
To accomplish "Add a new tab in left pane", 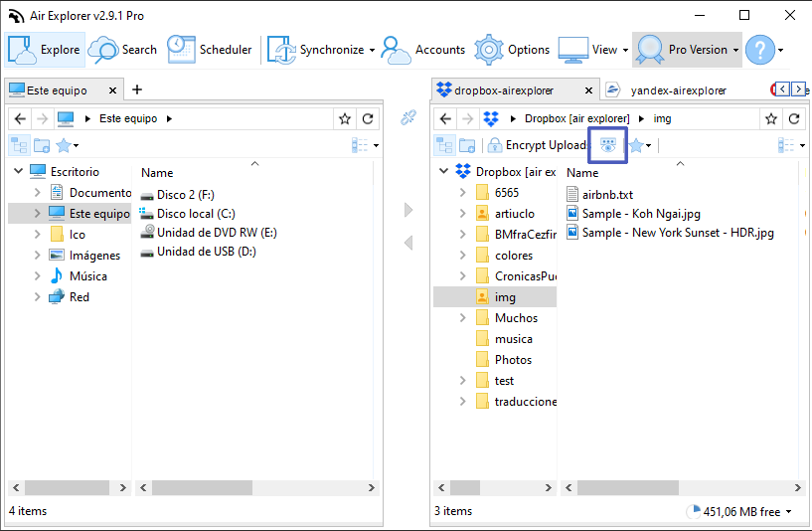I will coord(137,89).
